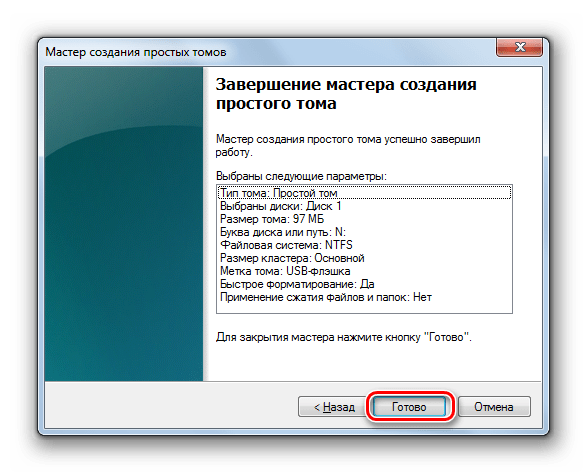Click empty space below the parameters list entries
The height and width of the screenshot is (473, 587).
364,308
